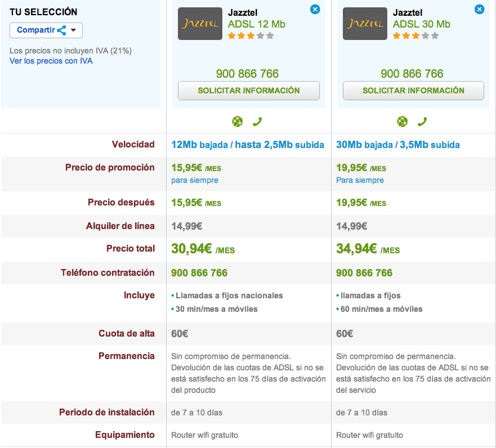496x448 pixels.
Task: Click 14,99€ line rental for 12 Mb plan
Action: (x=186, y=226)
